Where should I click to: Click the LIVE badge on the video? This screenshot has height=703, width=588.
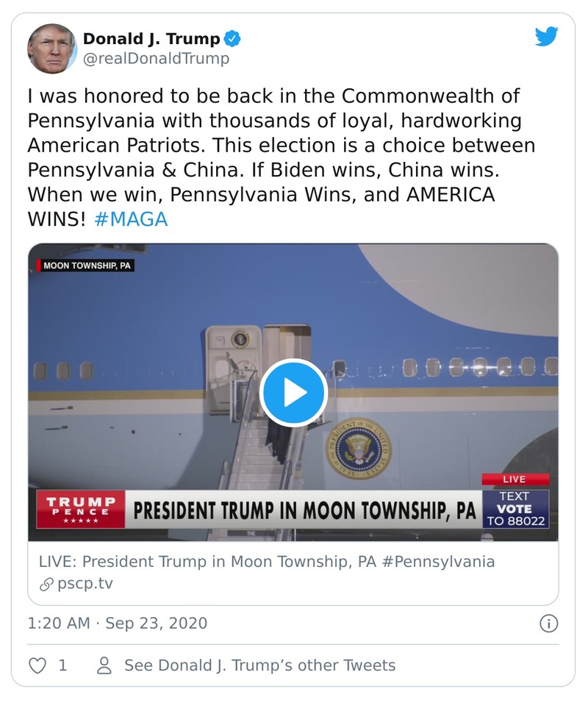click(517, 479)
